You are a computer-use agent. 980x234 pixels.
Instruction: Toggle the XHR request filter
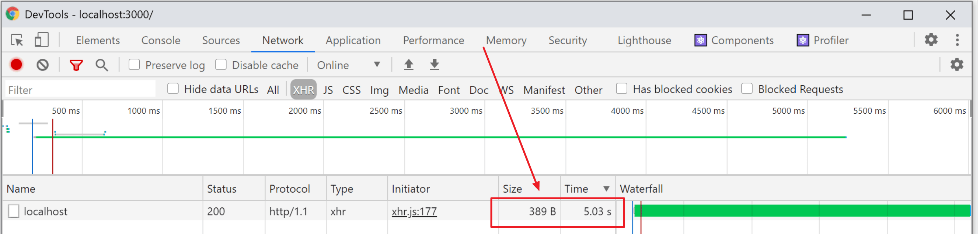tap(303, 90)
